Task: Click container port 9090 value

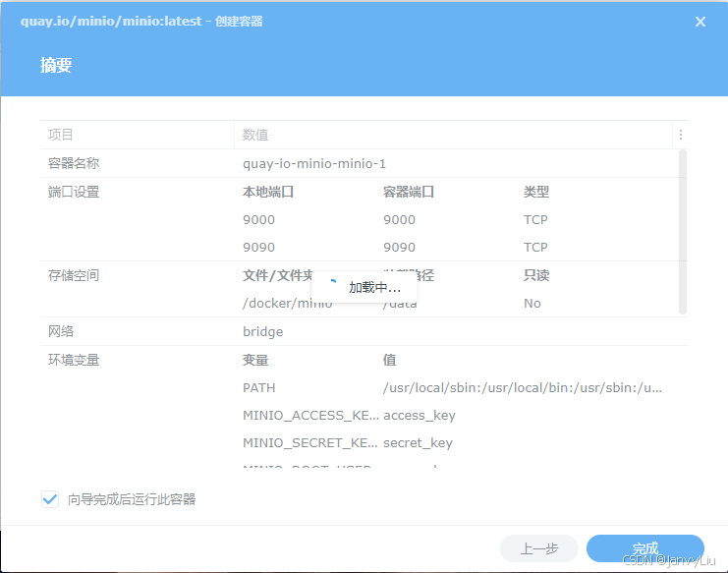Action: (399, 247)
